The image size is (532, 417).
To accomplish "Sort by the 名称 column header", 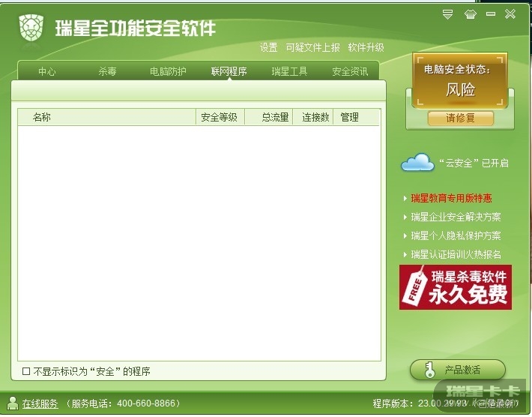I will [107, 118].
